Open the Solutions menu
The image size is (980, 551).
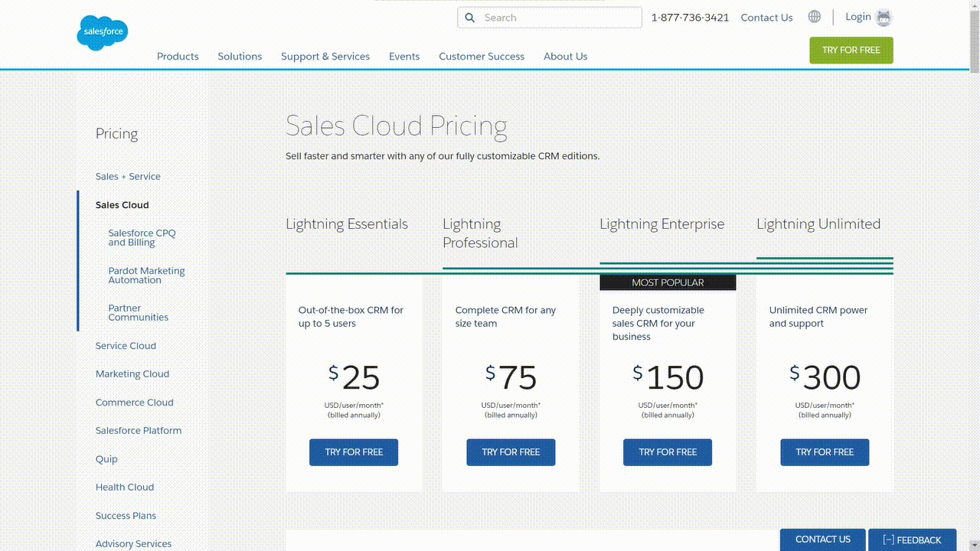point(240,57)
